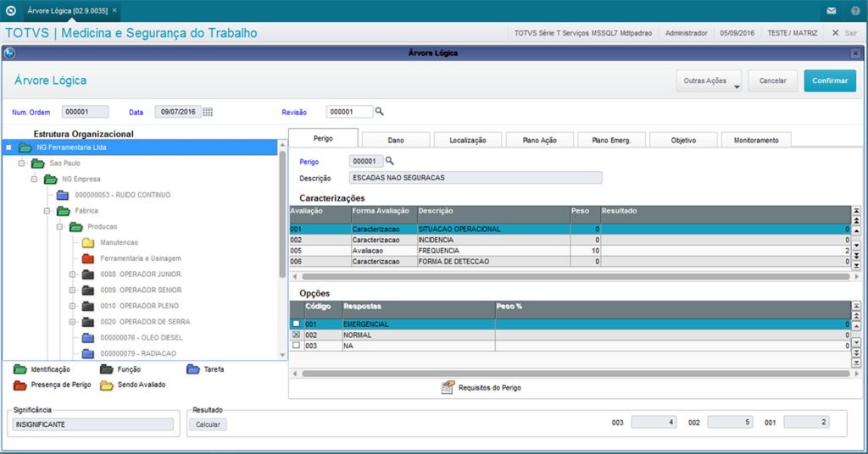Image resolution: width=868 pixels, height=454 pixels.
Task: Open the Outras Ações dropdown arrow
Action: tap(737, 86)
